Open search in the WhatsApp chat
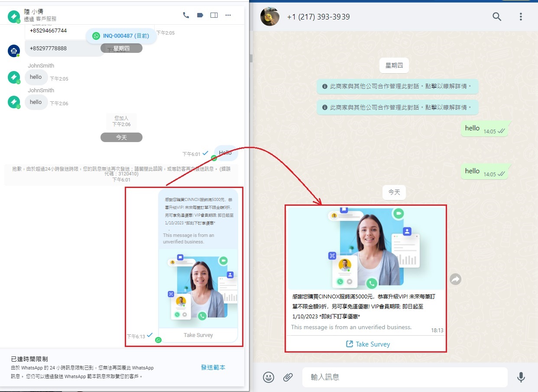538x392 pixels. [497, 17]
